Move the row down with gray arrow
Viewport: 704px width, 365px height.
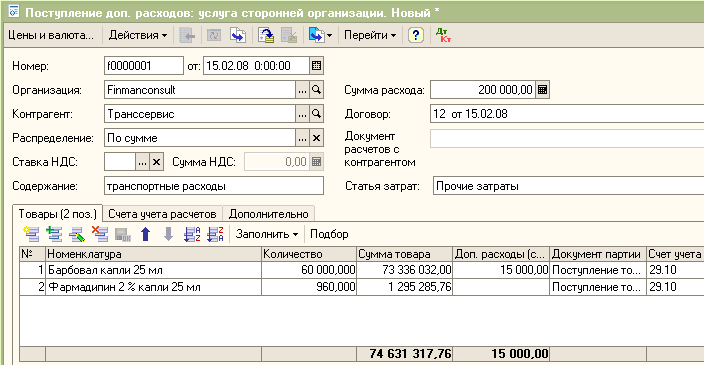click(x=168, y=234)
